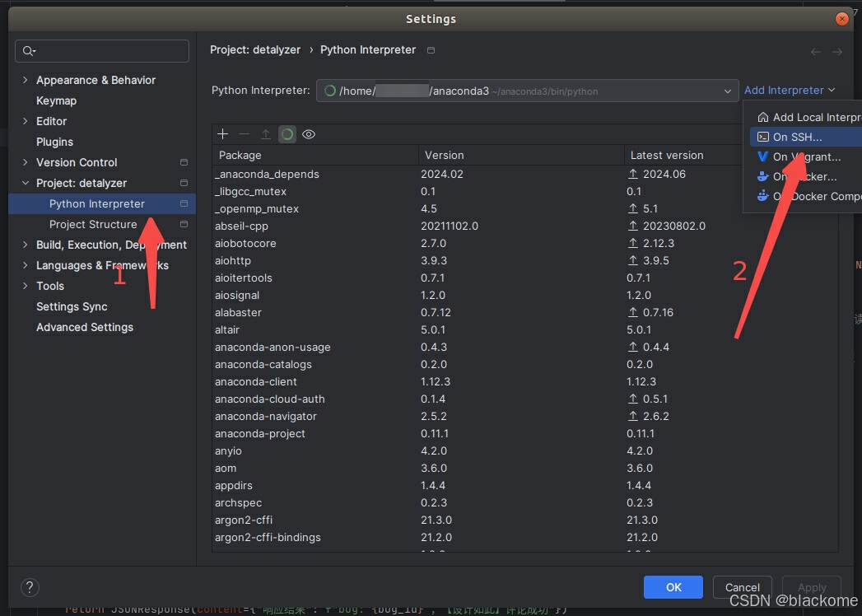Open the help question mark button
862x616 pixels.
pyautogui.click(x=30, y=587)
